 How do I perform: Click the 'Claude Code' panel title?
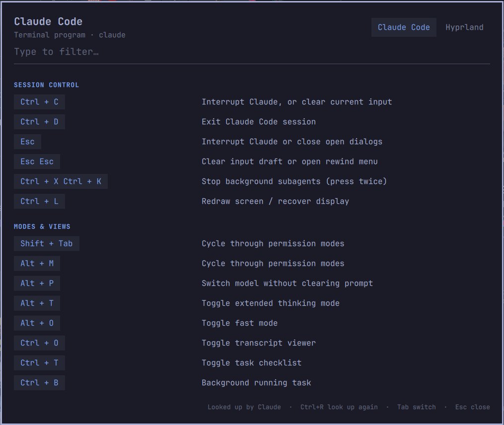[48, 21]
